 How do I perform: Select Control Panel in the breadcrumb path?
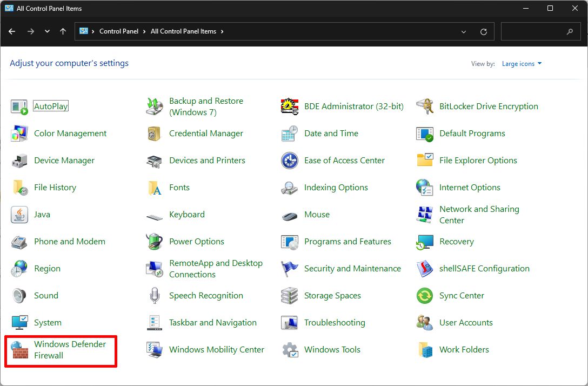[x=119, y=31]
